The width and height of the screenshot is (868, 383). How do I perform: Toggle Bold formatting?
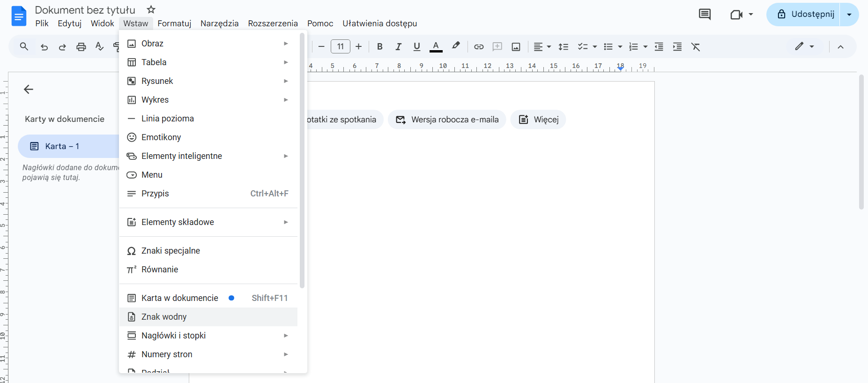(380, 47)
